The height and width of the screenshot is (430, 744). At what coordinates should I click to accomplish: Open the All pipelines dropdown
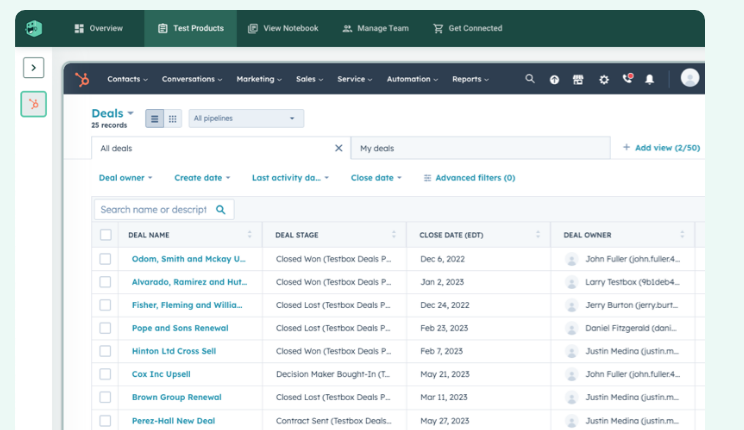click(246, 118)
